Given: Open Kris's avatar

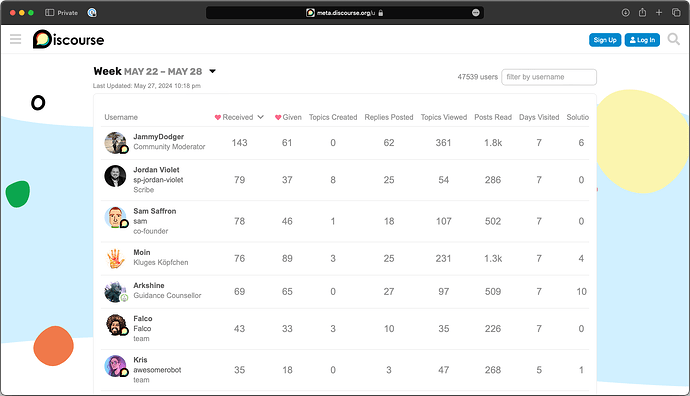Looking at the screenshot, I should pyautogui.click(x=115, y=366).
